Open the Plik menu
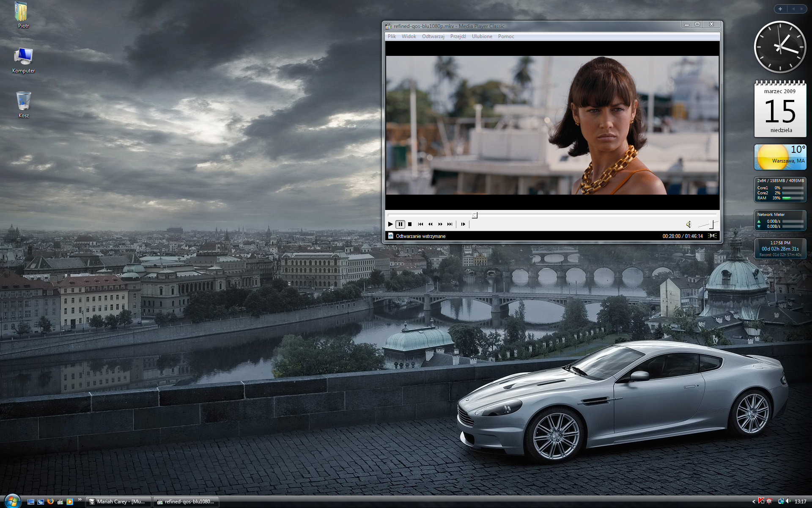This screenshot has width=812, height=508. coord(392,36)
